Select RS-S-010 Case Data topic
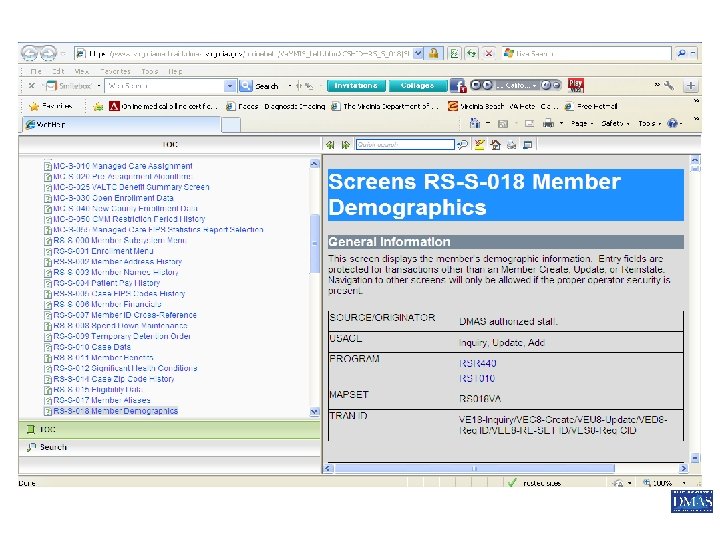The height and width of the screenshot is (540, 720). [92, 347]
